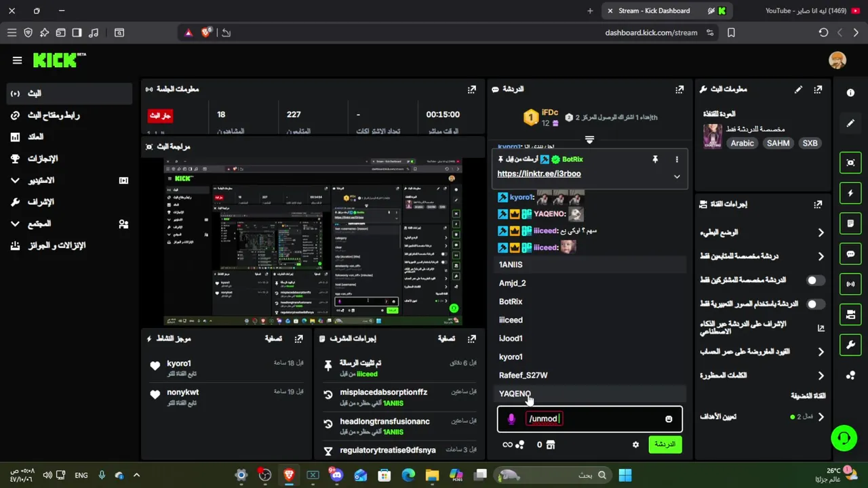Viewport: 868px width, 488px height.
Task: Expand the goals setting chevron
Action: [x=821, y=417]
